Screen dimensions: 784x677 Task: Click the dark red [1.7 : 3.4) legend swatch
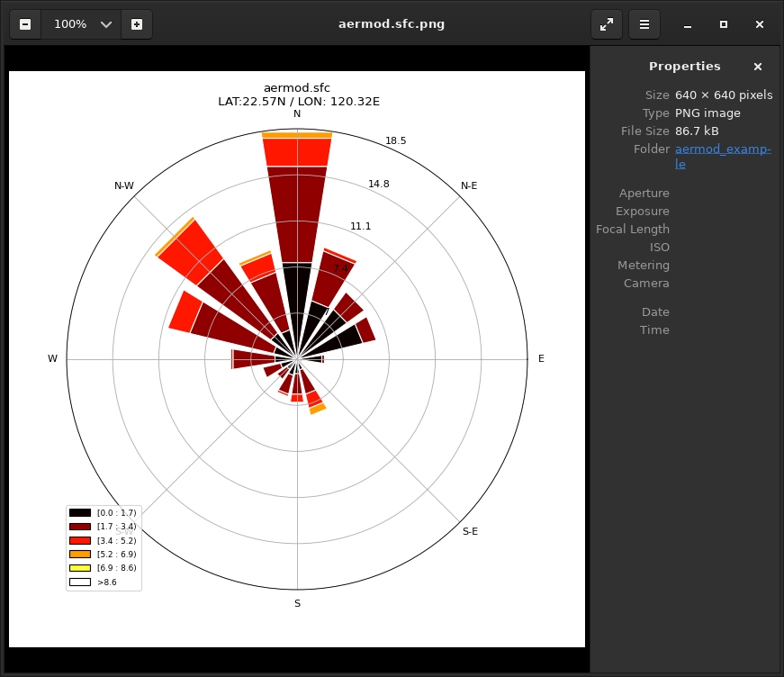pos(80,527)
